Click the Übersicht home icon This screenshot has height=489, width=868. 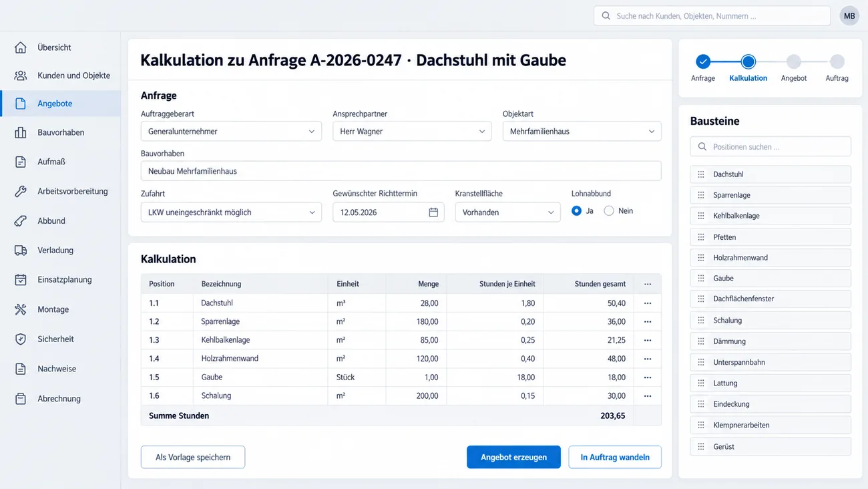pos(21,47)
